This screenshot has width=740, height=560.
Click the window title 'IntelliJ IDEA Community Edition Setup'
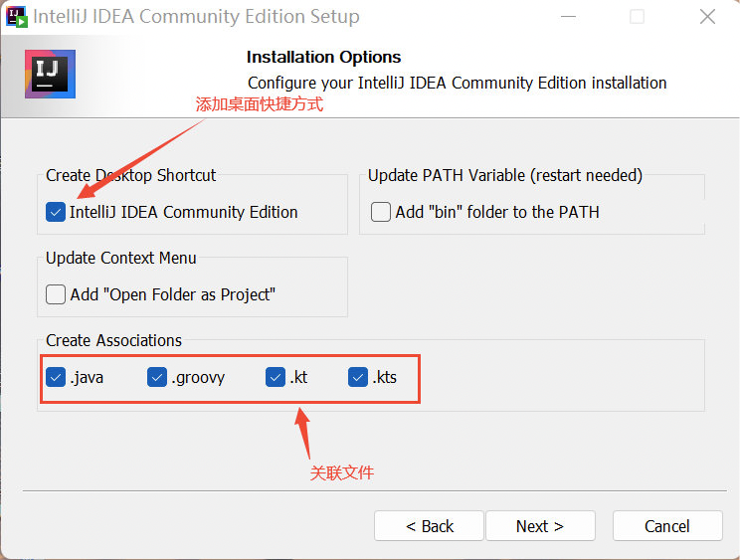coord(196,17)
